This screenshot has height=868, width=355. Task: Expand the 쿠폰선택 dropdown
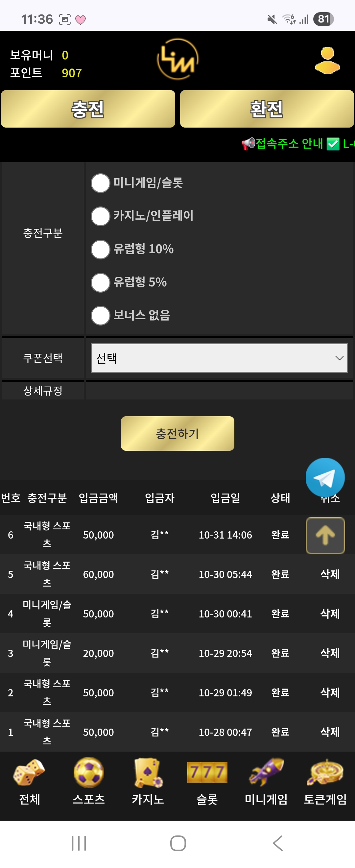(219, 358)
